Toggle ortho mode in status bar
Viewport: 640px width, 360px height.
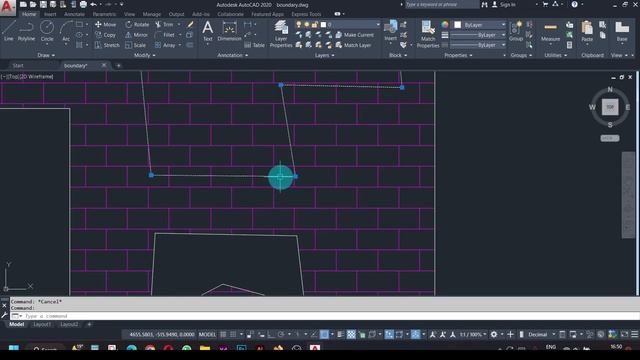tap(271, 335)
